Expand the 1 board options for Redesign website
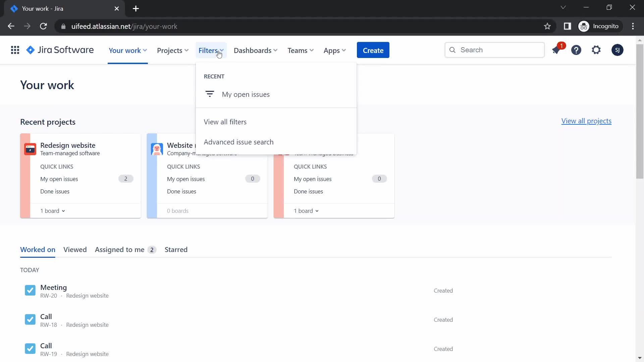 53,210
